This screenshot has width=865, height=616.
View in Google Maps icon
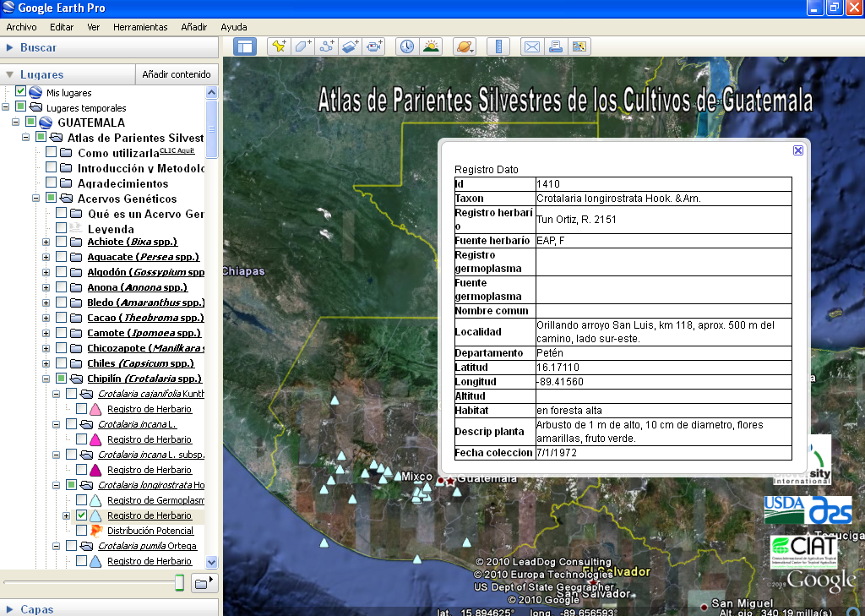[579, 46]
